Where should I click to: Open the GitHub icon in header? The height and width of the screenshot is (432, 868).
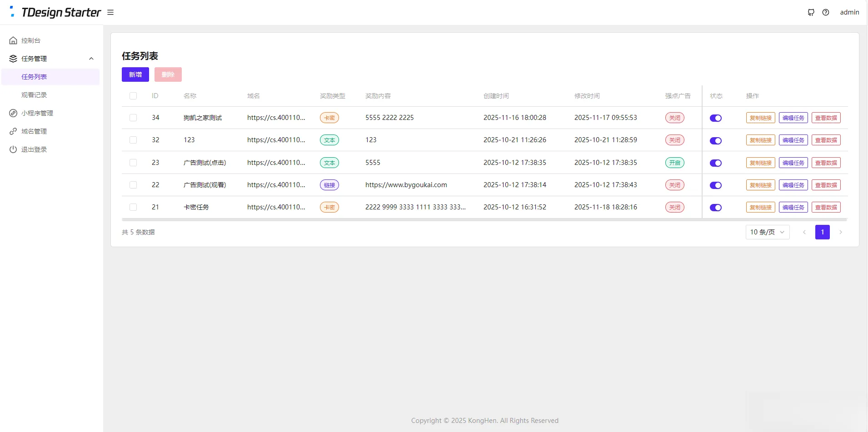(x=811, y=12)
